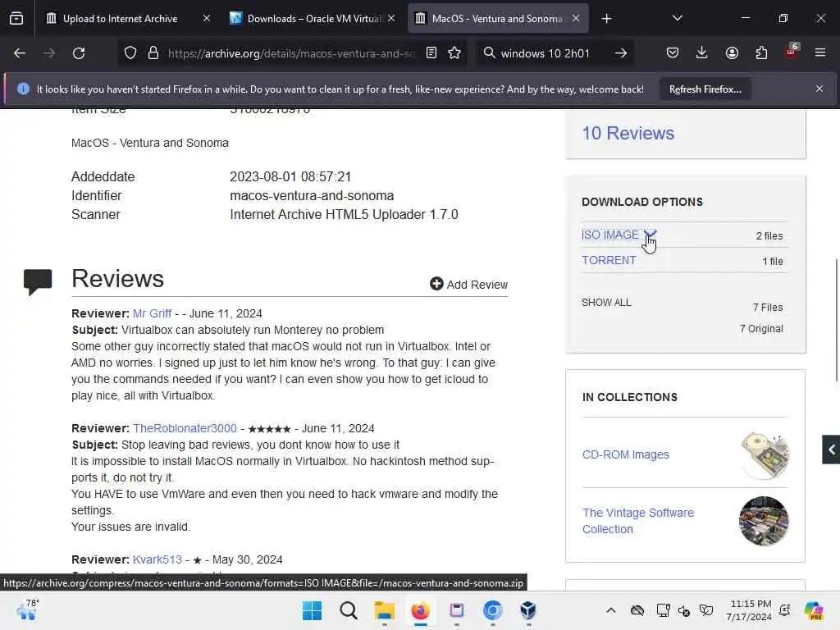Open weather widget showing 78°
The image size is (840, 630).
[x=27, y=610]
